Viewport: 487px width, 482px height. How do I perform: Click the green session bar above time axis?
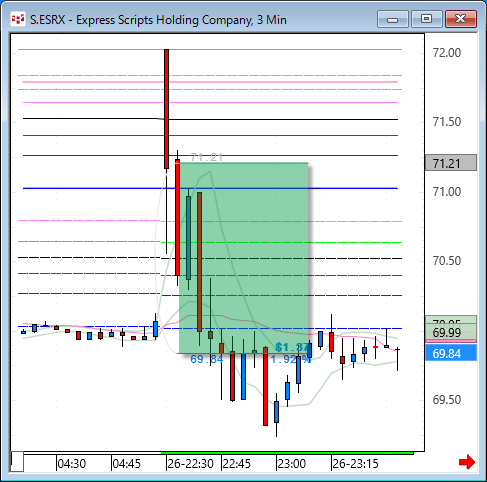287,453
